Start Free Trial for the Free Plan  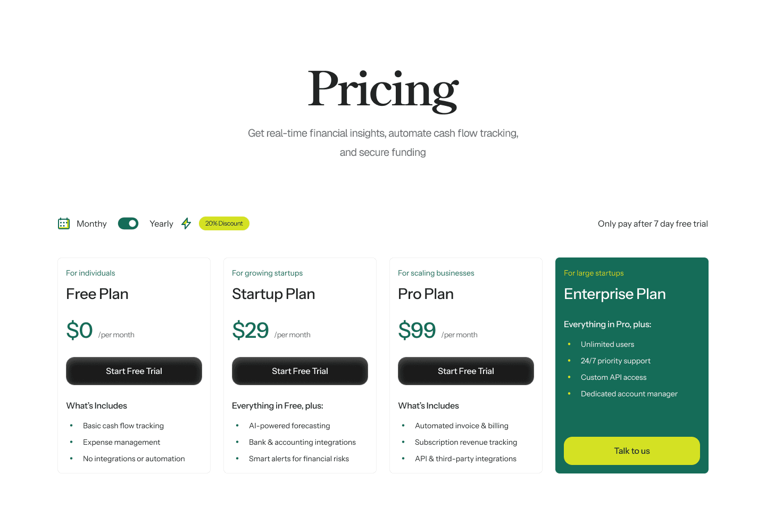coord(134,371)
